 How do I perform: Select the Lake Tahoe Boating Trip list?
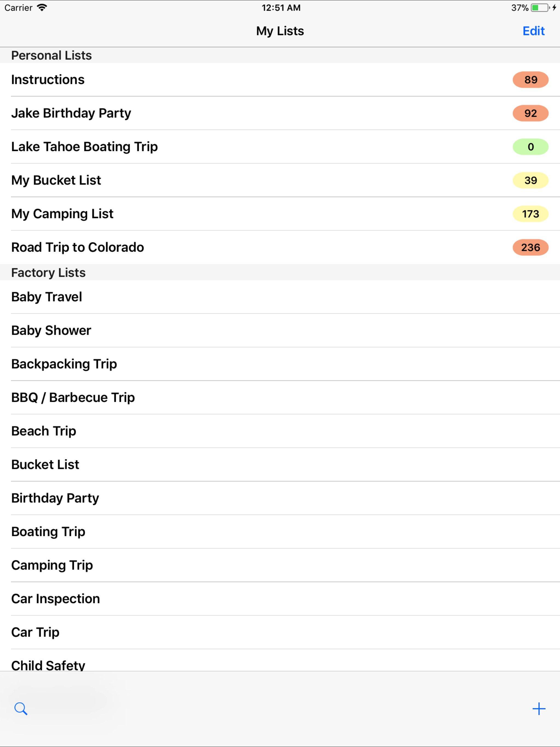tap(84, 147)
